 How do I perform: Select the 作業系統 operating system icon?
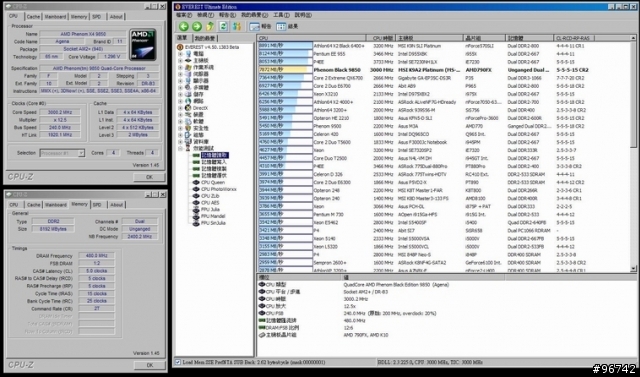(188, 67)
